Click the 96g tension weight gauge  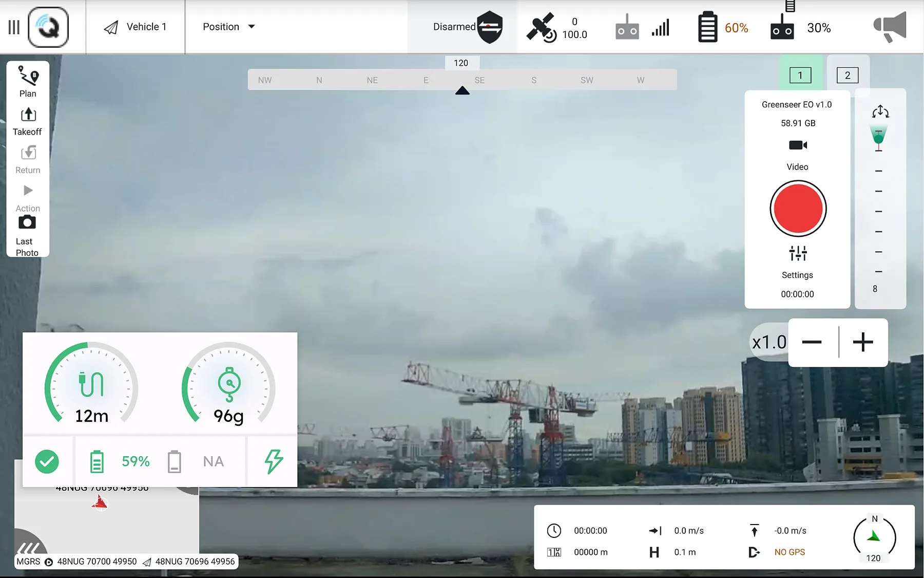228,383
